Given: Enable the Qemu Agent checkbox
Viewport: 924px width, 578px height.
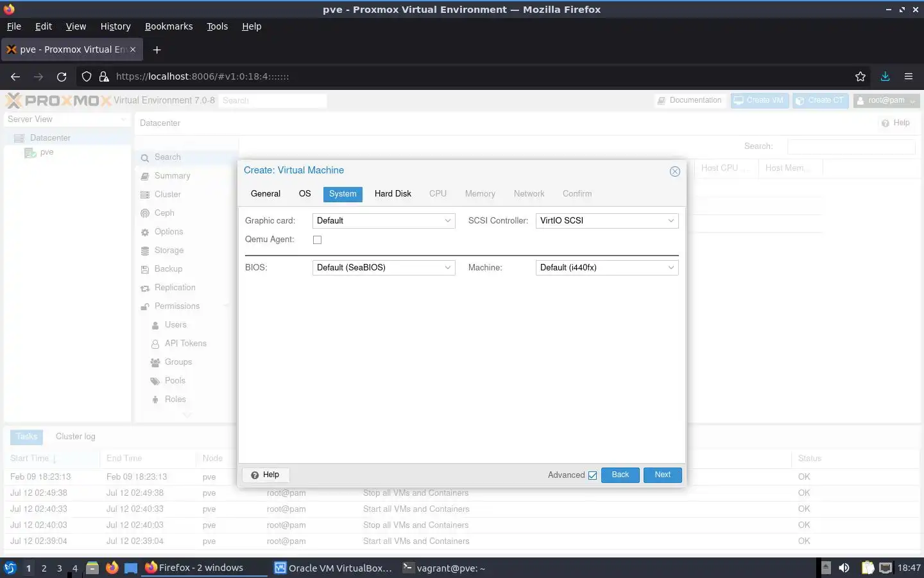Looking at the screenshot, I should tap(317, 240).
